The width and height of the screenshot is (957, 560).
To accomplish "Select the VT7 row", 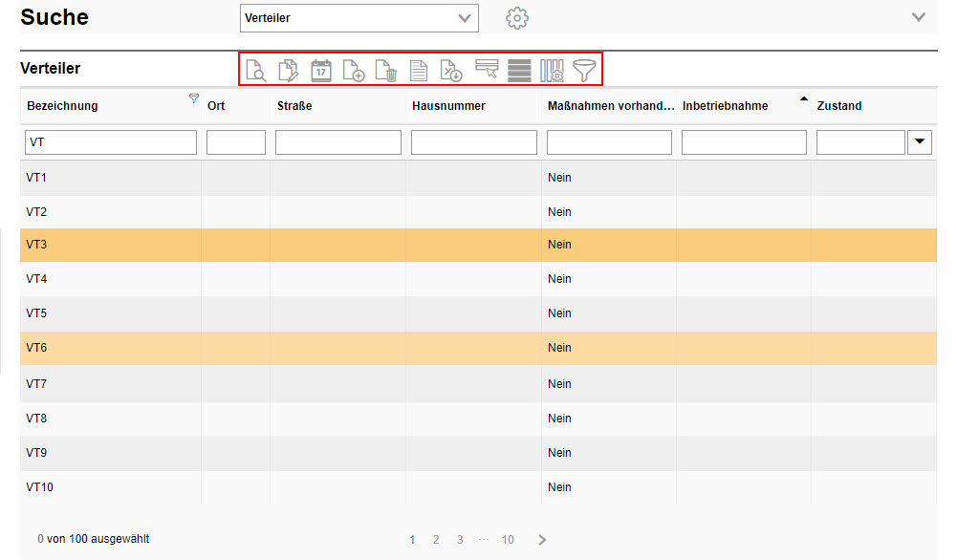I will point(478,384).
